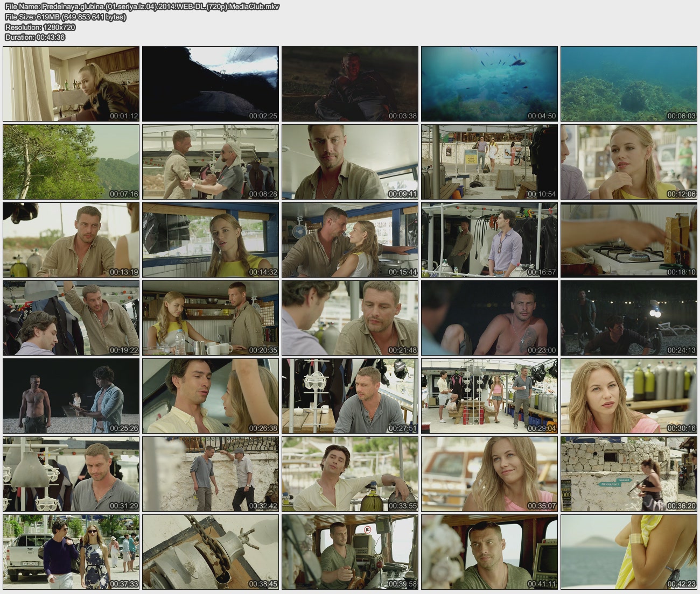The width and height of the screenshot is (700, 594).
Task: Open the thumbnail timestamped 00:12:06
Action: click(x=629, y=162)
